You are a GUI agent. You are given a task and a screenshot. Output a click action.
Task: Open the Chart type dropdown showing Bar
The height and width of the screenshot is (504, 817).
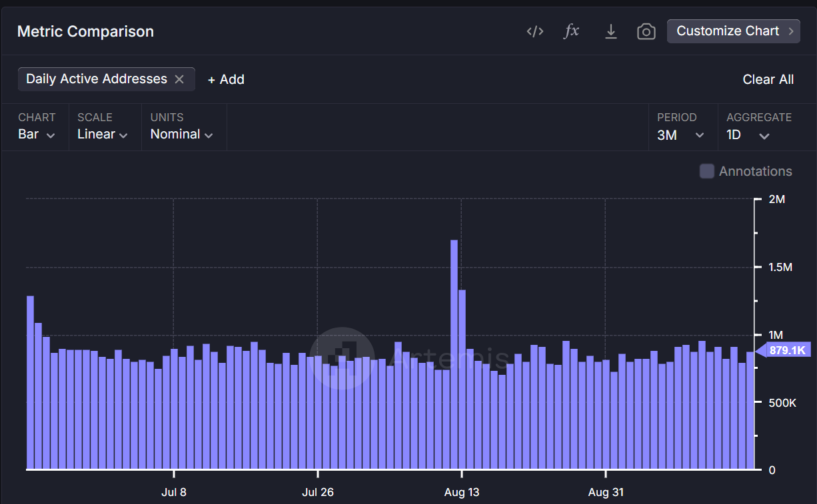pyautogui.click(x=36, y=134)
